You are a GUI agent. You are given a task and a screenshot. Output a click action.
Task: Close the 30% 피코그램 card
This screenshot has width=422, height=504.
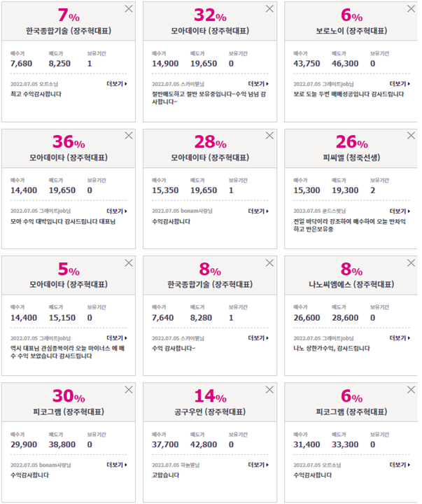point(129,390)
